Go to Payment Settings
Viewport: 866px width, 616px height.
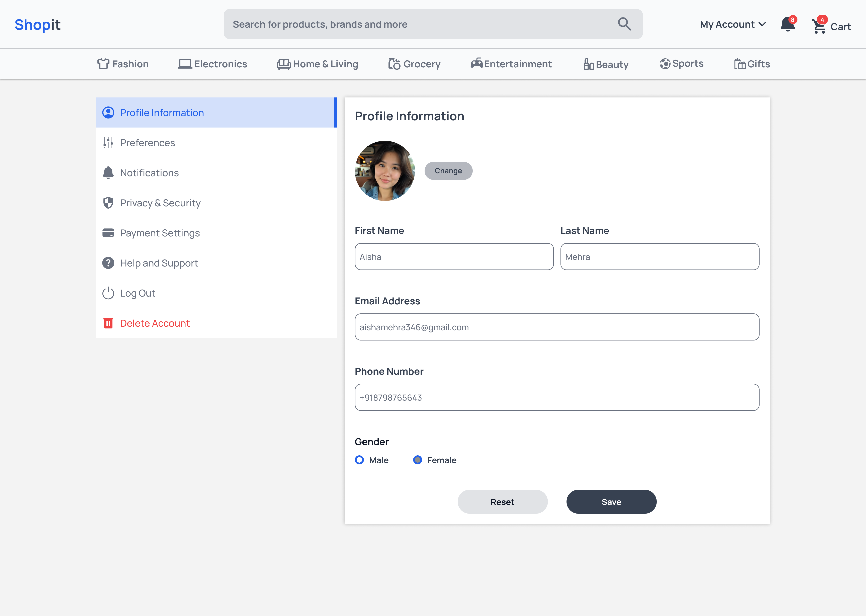point(216,233)
